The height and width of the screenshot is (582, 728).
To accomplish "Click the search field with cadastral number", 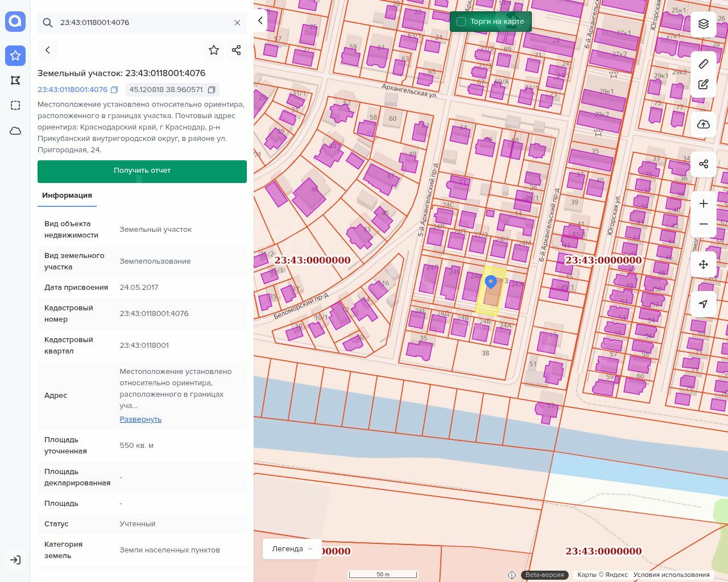I will tap(142, 23).
